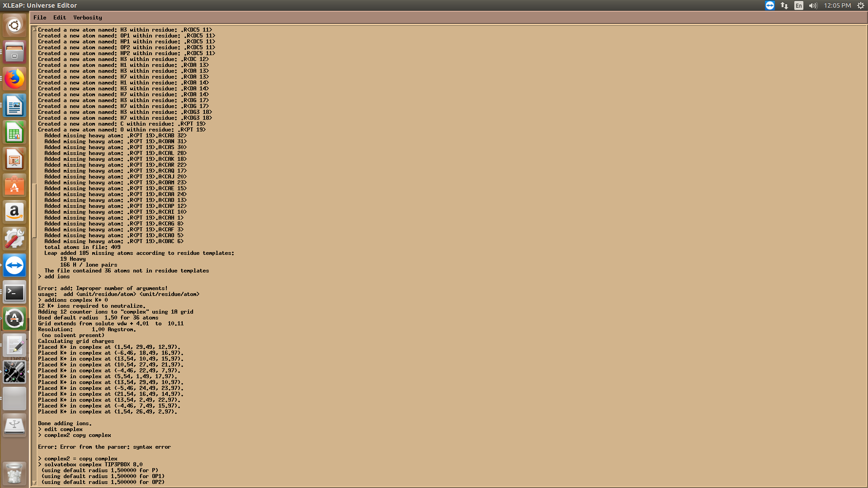Click the volume indicator in top bar
This screenshot has height=488, width=868.
813,5
